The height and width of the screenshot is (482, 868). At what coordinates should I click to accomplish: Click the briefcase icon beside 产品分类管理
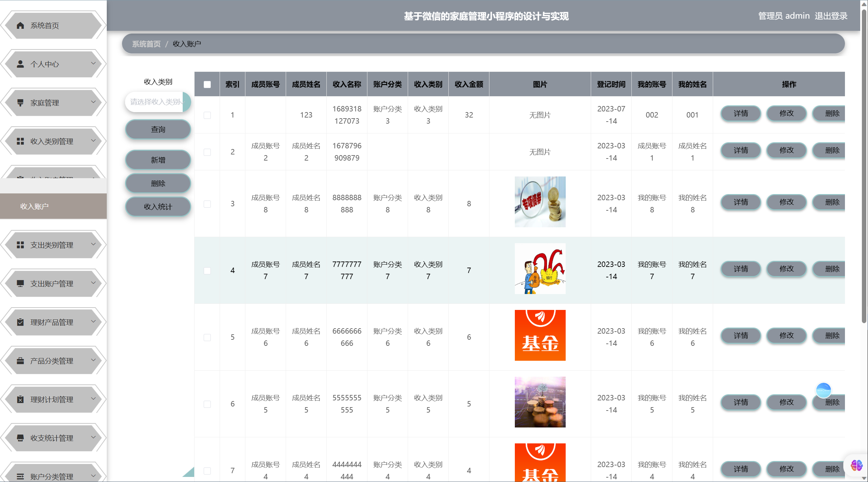pos(20,361)
